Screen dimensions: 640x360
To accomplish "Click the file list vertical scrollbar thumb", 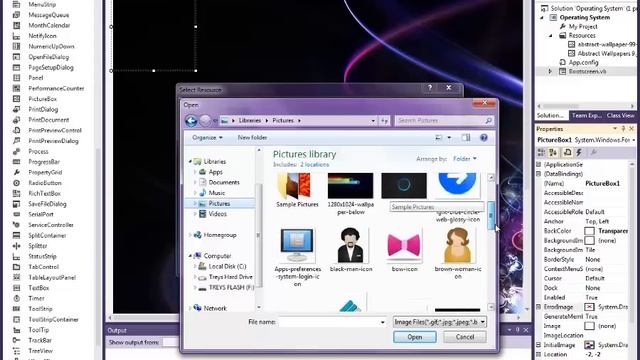I will [491, 215].
